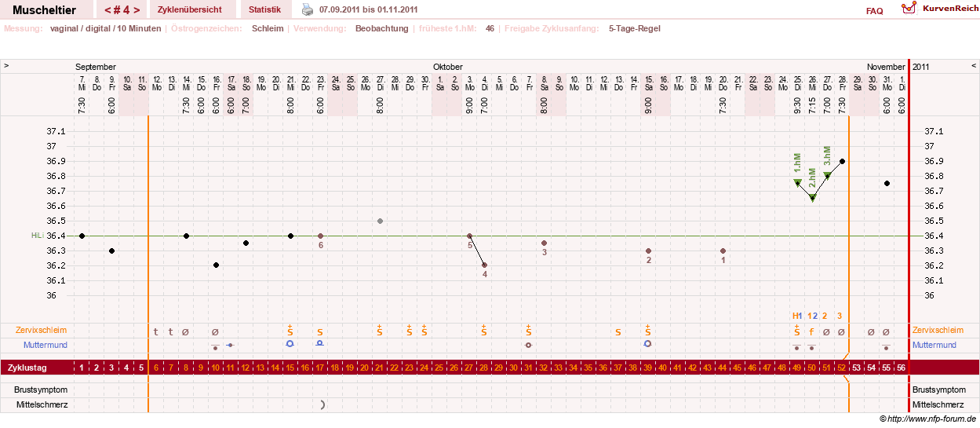Open the Statistik tab
The height and width of the screenshot is (428, 980).
tap(265, 10)
